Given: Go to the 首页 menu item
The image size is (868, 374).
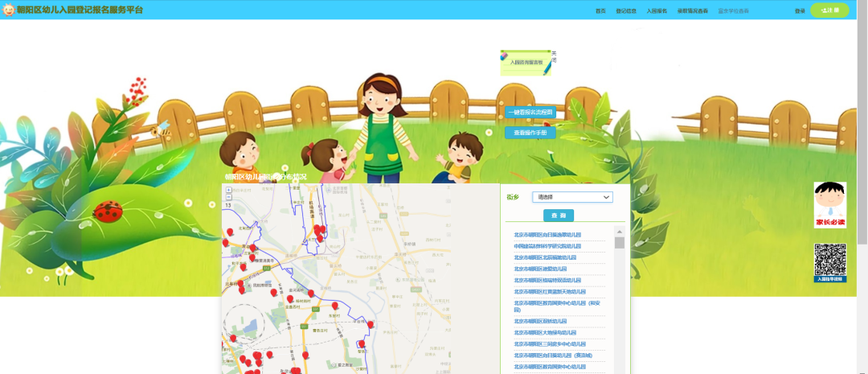Looking at the screenshot, I should click(x=600, y=11).
